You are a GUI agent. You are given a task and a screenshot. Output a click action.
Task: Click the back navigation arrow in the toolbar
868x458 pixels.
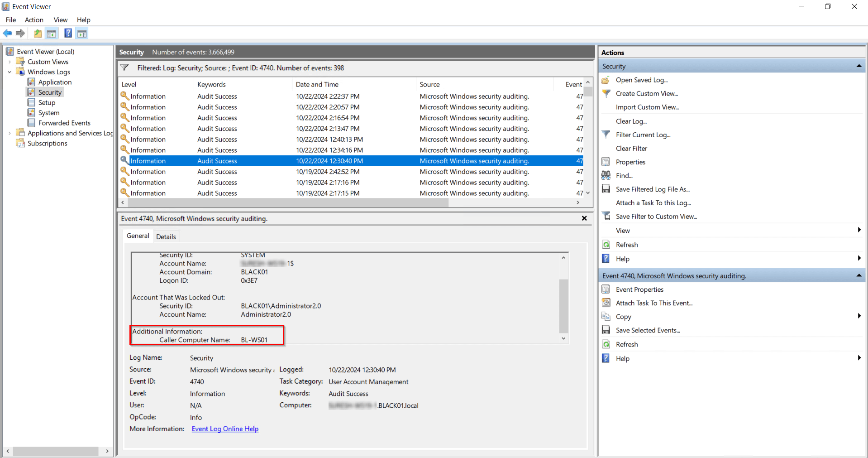point(7,33)
